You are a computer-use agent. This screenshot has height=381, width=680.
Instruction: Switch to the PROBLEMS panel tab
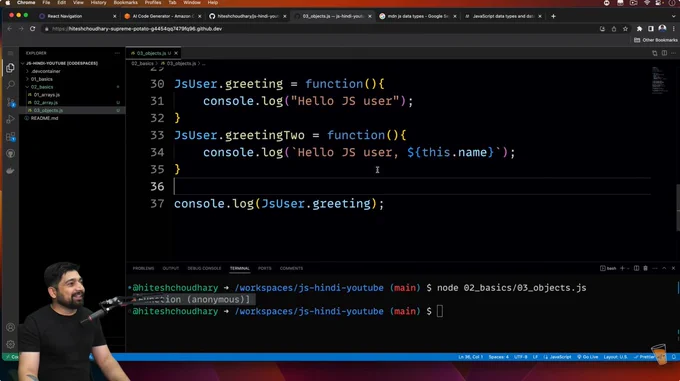point(143,268)
